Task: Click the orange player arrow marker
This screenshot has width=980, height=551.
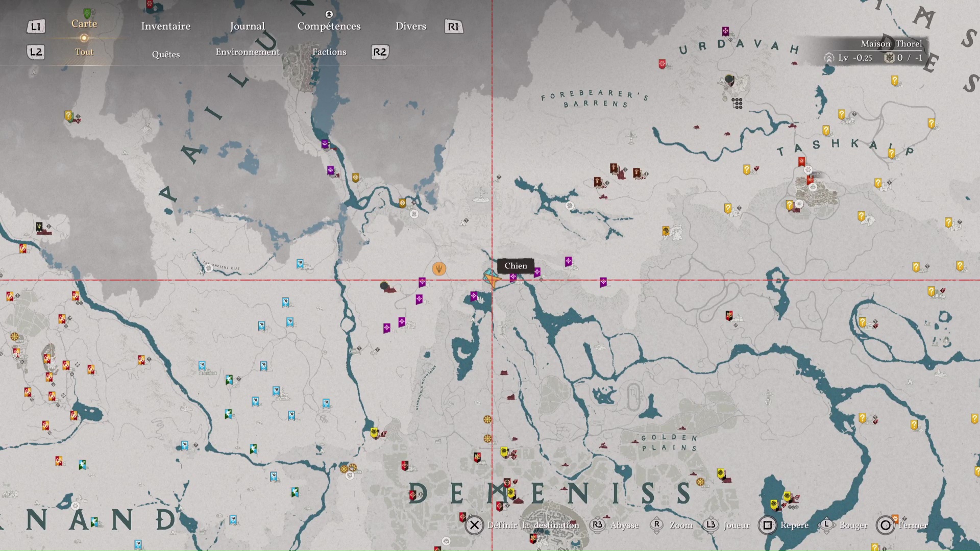Action: coord(492,279)
